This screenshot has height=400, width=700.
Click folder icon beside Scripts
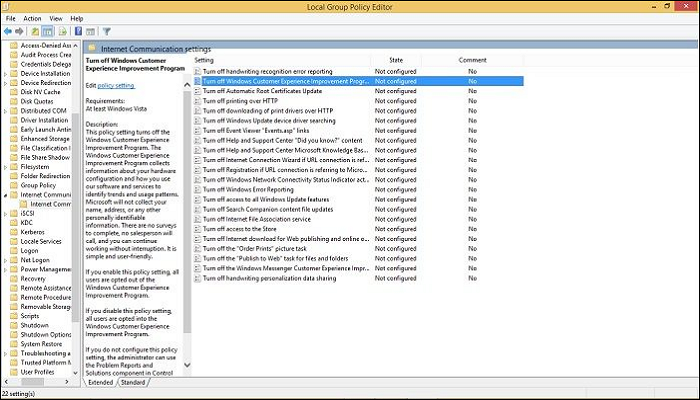pos(14,316)
